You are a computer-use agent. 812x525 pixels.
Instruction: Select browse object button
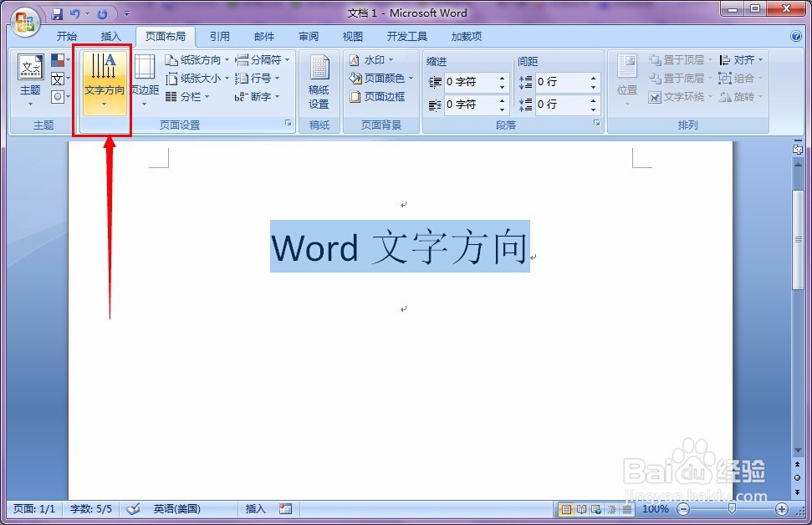coord(798,477)
